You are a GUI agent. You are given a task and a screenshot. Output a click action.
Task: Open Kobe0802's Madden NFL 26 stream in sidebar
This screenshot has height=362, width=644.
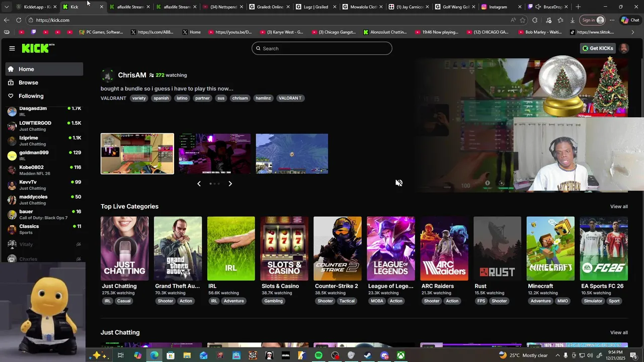[44, 170]
